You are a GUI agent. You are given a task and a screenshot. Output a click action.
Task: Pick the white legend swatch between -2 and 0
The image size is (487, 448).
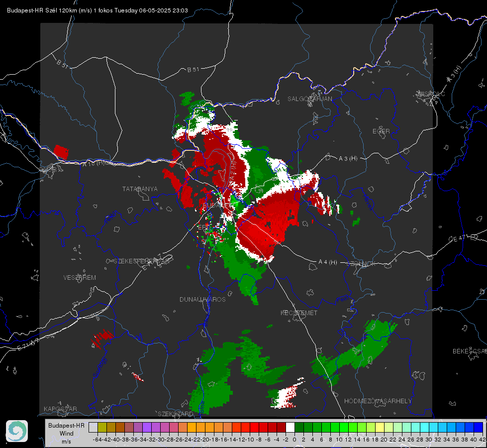point(290,427)
